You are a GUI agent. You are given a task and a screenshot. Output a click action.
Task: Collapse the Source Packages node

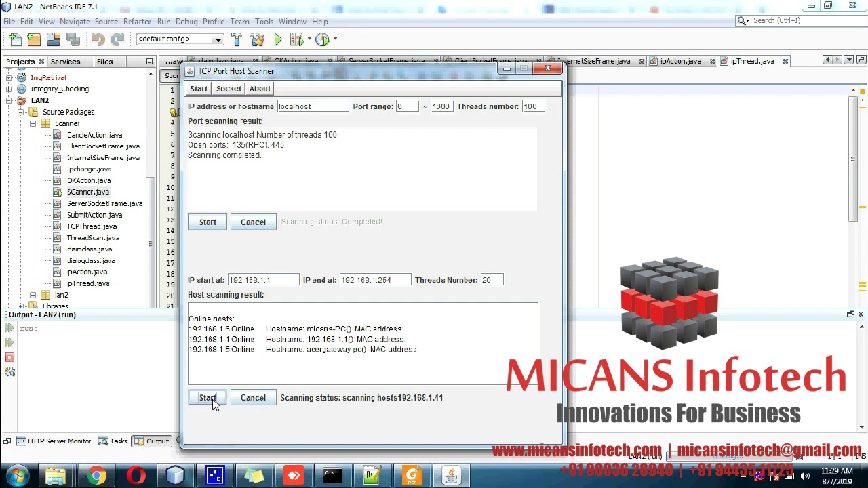20,113
